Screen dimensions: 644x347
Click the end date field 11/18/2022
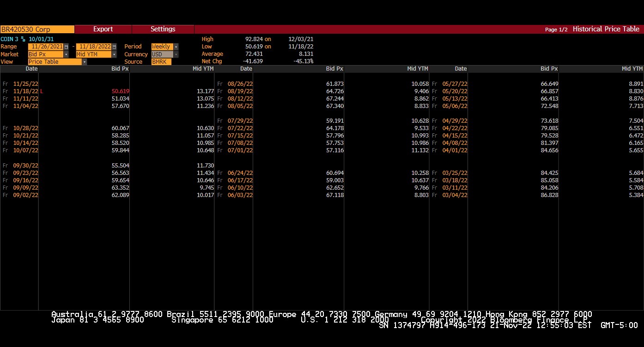click(x=94, y=47)
